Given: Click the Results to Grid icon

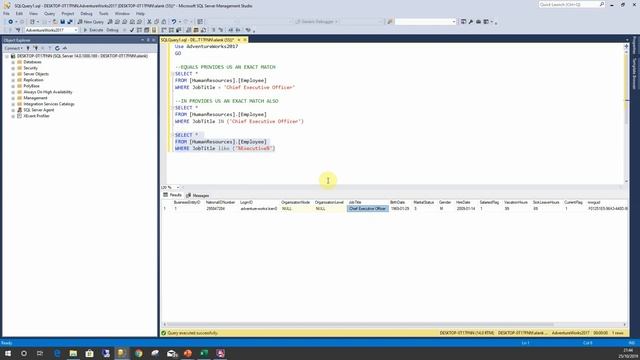Looking at the screenshot, I should (x=196, y=30).
